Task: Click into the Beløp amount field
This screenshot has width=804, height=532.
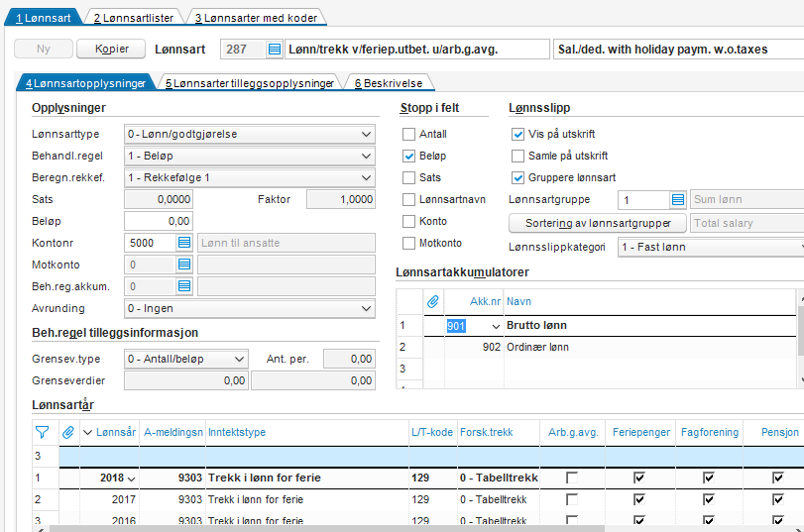Action: click(x=159, y=221)
